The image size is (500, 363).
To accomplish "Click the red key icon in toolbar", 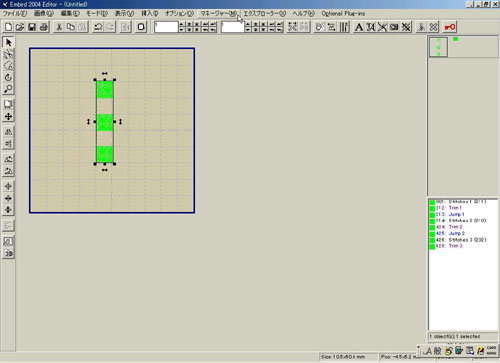I will (x=450, y=27).
